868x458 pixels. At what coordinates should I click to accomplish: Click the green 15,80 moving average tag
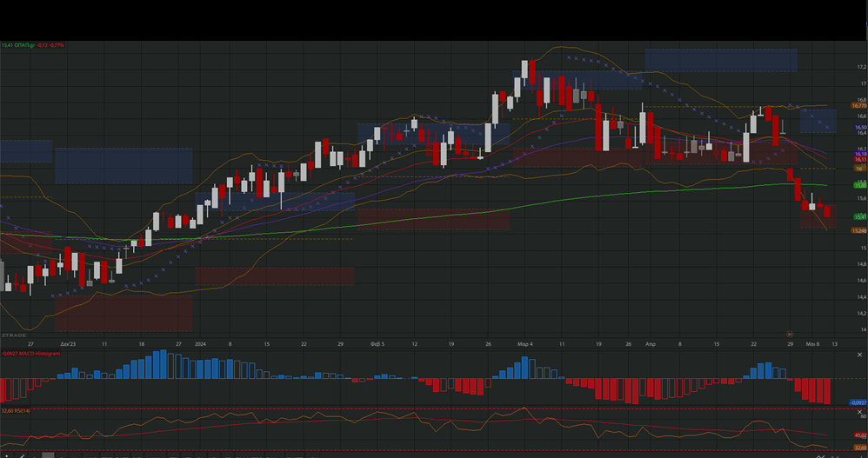(860, 186)
